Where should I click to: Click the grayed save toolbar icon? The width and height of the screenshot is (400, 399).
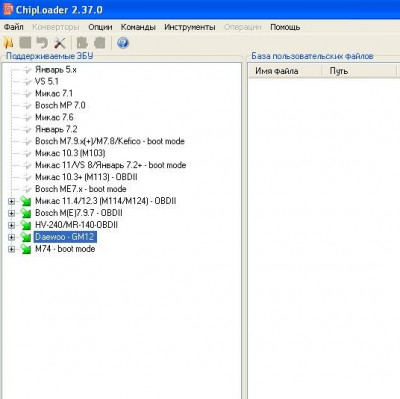pos(25,43)
